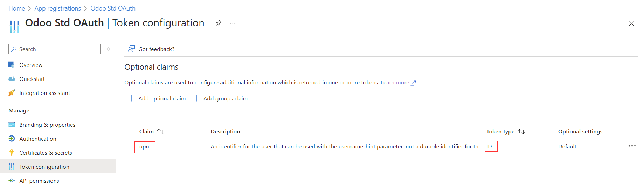This screenshot has height=188, width=644.
Task: Open the Integration assistant rocket icon
Action: pos(12,93)
